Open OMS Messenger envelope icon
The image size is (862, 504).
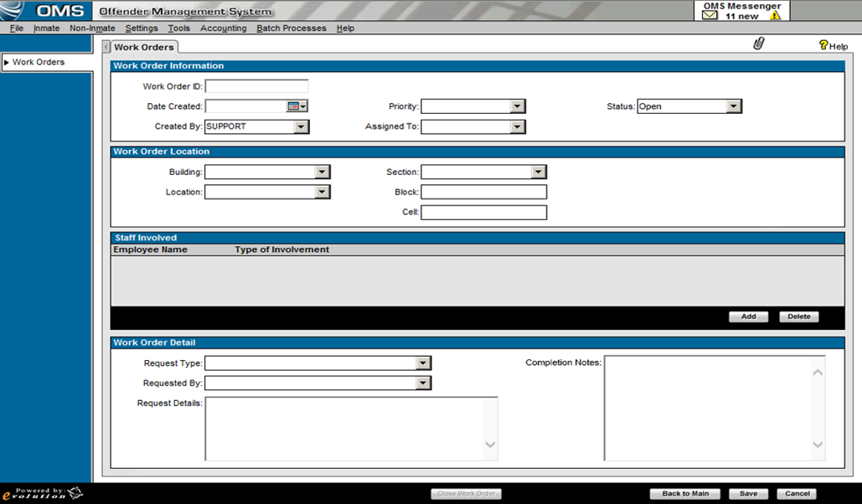pos(710,16)
